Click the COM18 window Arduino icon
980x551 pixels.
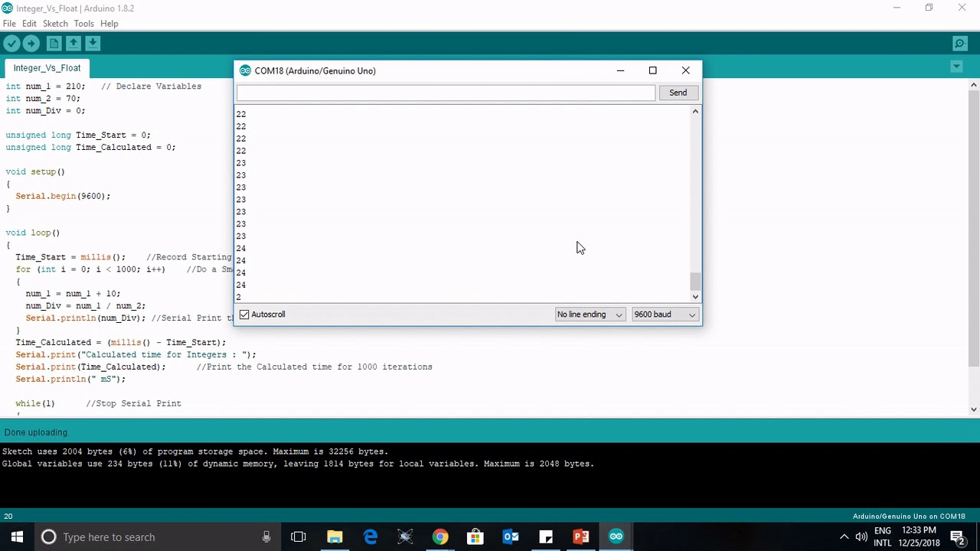(x=245, y=70)
